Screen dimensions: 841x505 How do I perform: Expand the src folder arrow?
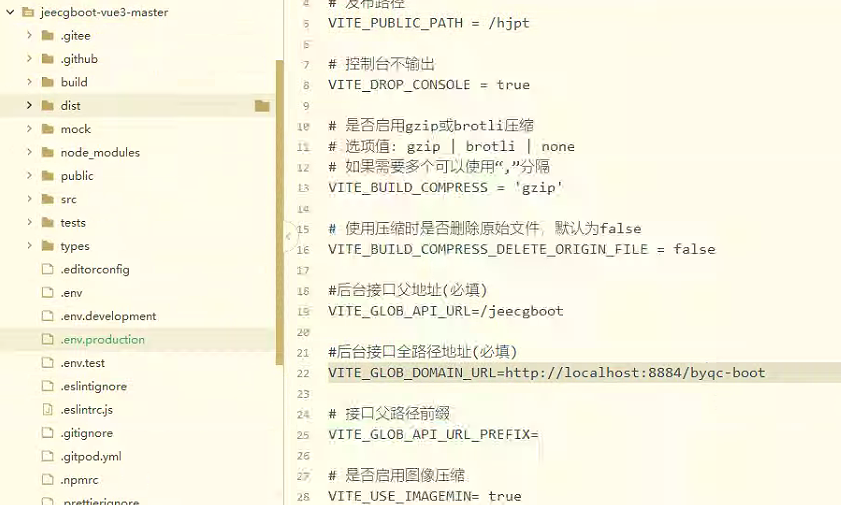click(x=29, y=199)
